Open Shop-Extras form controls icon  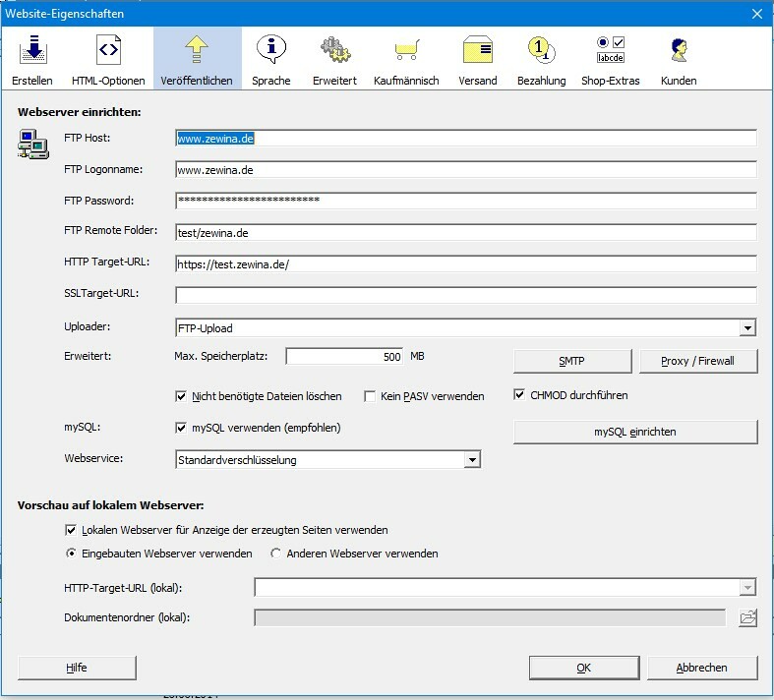tap(611, 50)
